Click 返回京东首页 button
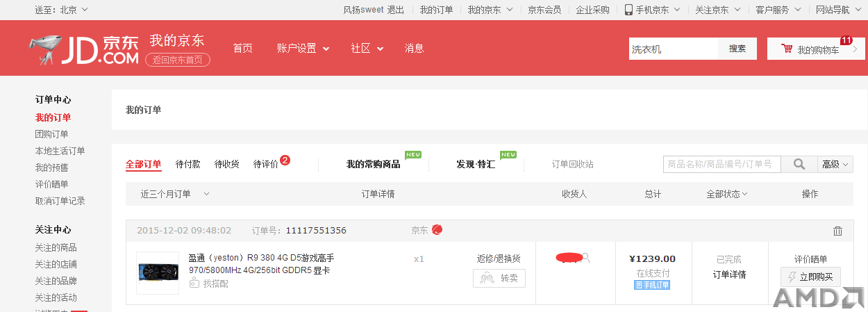This screenshot has height=312, width=868. [x=178, y=60]
